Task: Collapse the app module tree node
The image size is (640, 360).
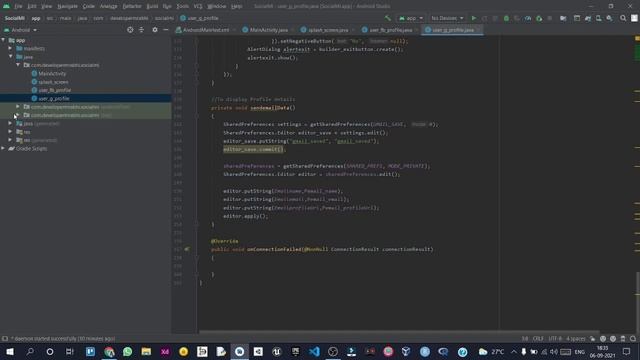Action: (3, 40)
